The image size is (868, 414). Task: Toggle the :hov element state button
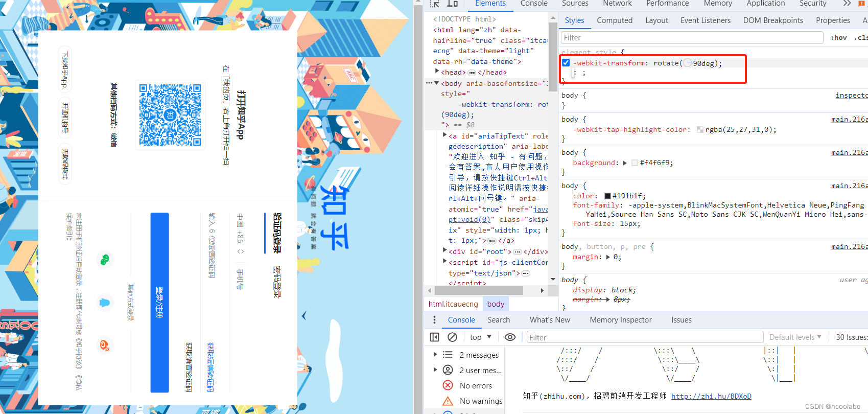(x=838, y=37)
